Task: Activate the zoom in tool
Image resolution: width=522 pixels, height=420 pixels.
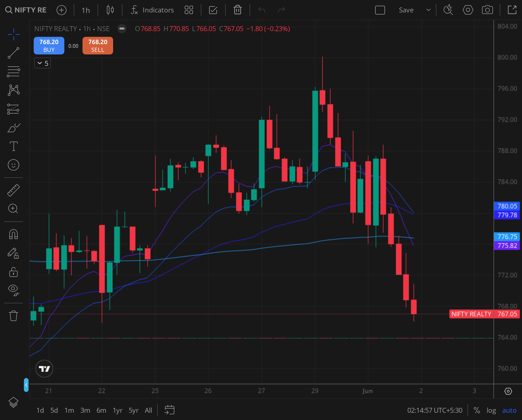Action: (13, 209)
